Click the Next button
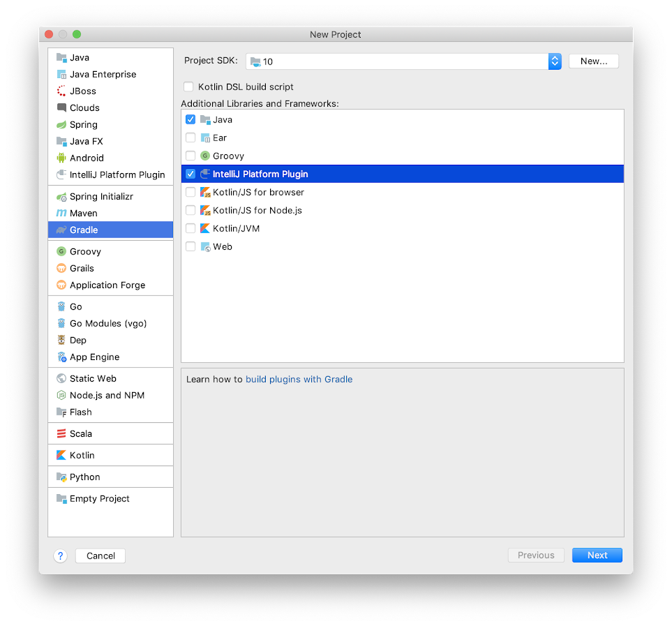The height and width of the screenshot is (626, 672). coord(597,556)
